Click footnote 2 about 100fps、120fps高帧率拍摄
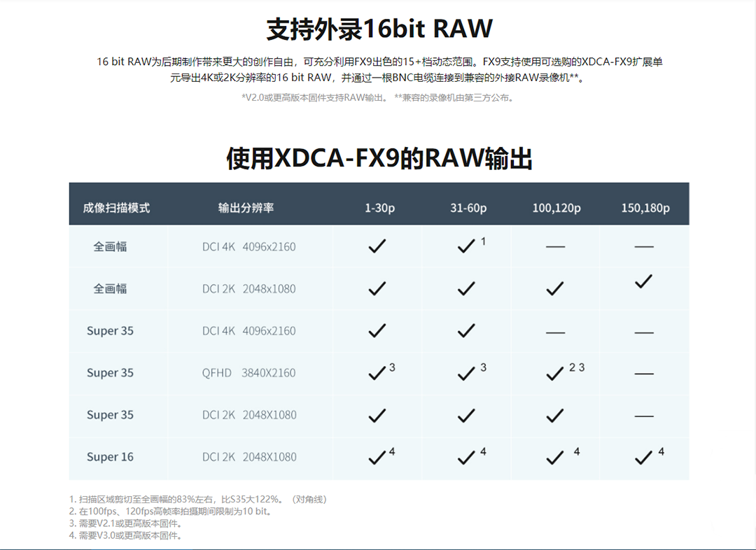This screenshot has height=550, width=756. tap(171, 512)
